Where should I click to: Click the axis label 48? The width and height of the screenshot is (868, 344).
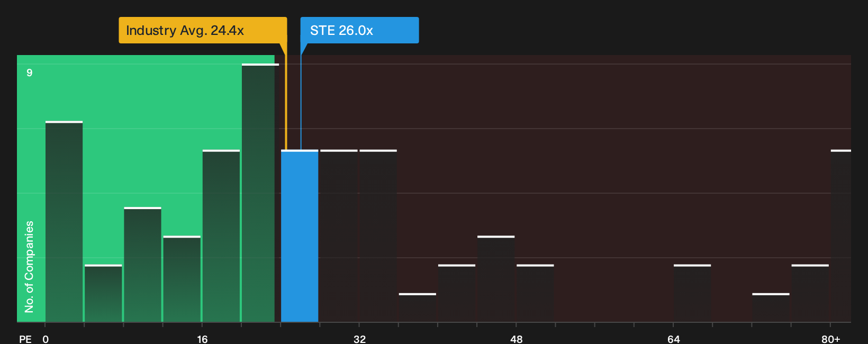coord(516,339)
